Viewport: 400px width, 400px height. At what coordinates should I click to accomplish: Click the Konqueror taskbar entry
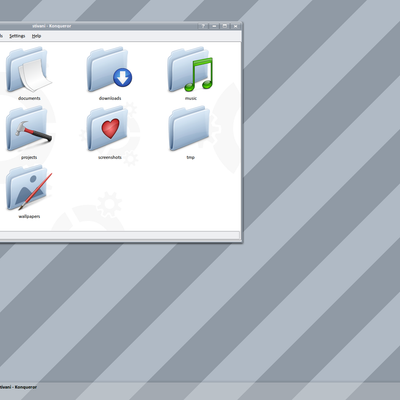pos(18,387)
